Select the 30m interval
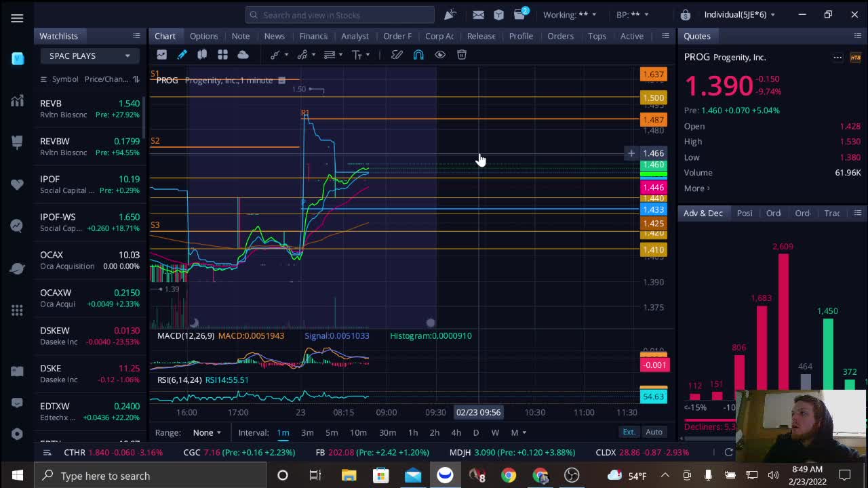Screen dimensions: 868x488 387,432
